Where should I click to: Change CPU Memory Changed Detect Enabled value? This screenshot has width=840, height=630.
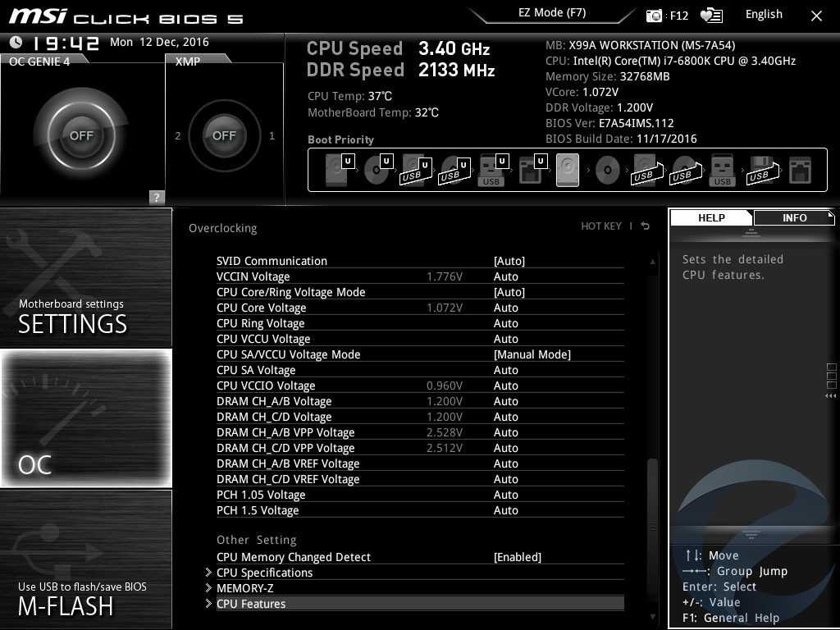pyautogui.click(x=517, y=557)
